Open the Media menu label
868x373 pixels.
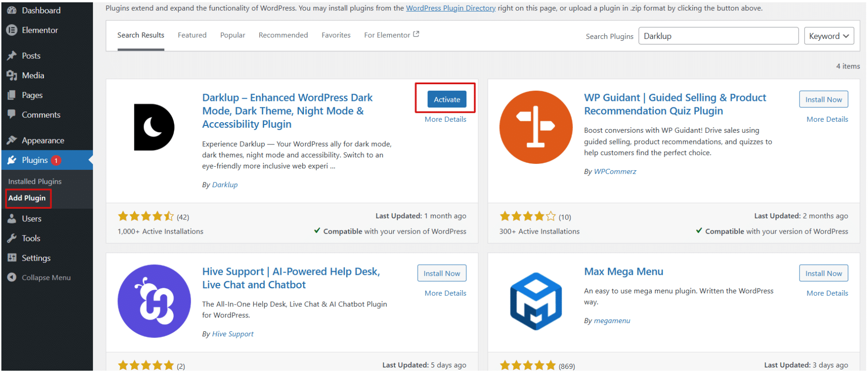[33, 75]
